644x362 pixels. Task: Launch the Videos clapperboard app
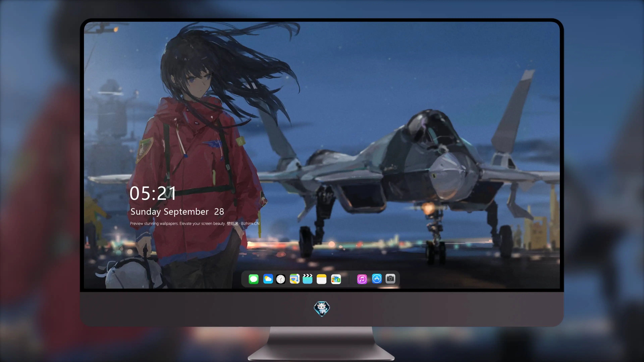click(x=308, y=279)
